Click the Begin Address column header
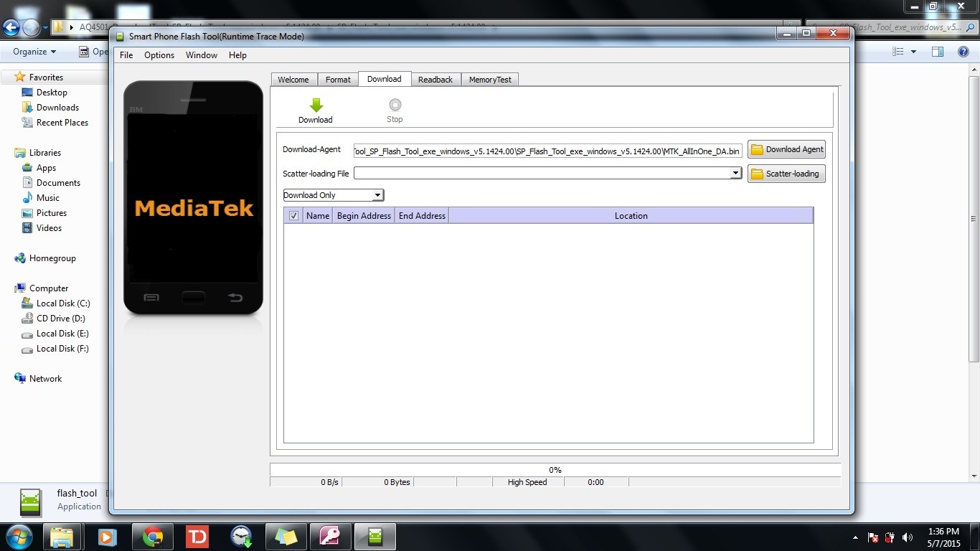This screenshot has height=551, width=980. coord(364,215)
